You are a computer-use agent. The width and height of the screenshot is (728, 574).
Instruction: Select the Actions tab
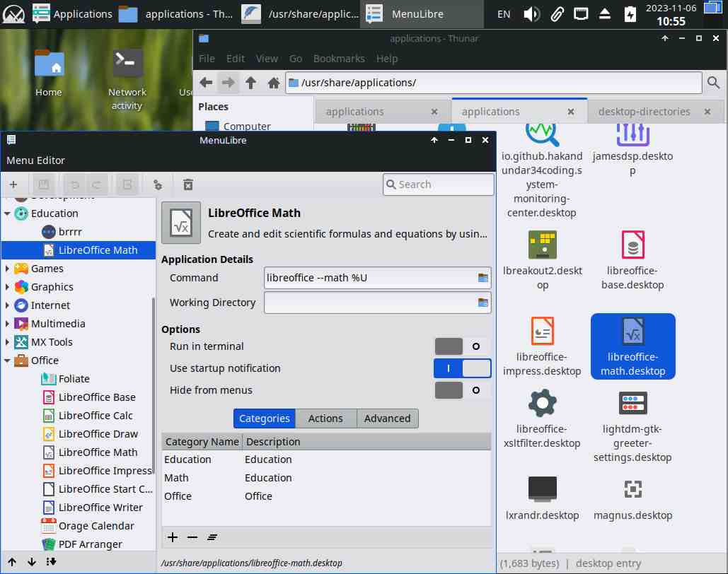tap(325, 418)
